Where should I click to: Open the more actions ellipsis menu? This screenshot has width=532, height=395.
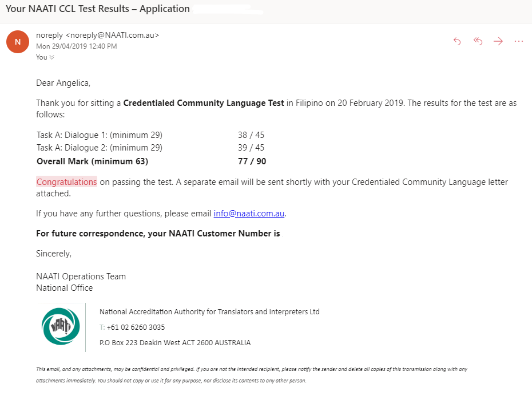pyautogui.click(x=519, y=41)
